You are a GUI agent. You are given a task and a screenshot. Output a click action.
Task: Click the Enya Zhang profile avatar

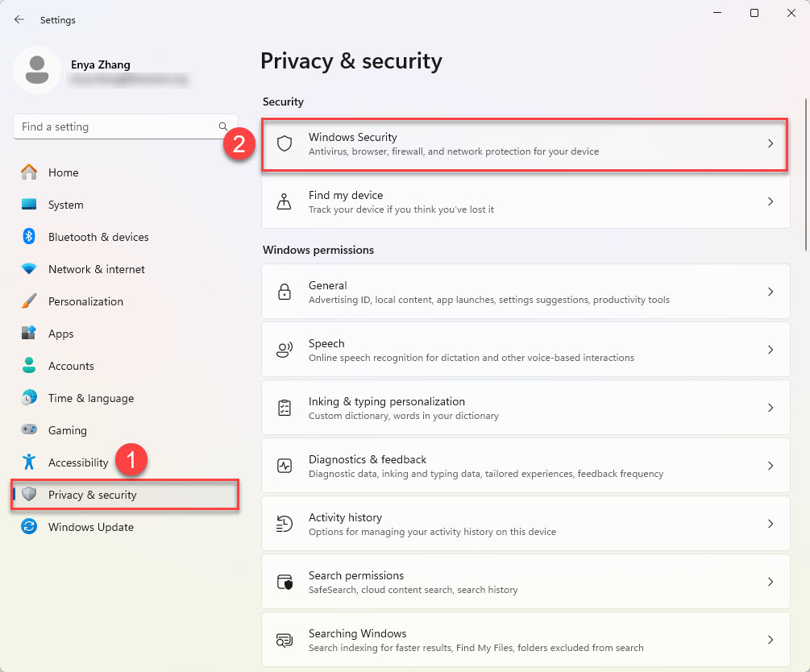coord(36,70)
